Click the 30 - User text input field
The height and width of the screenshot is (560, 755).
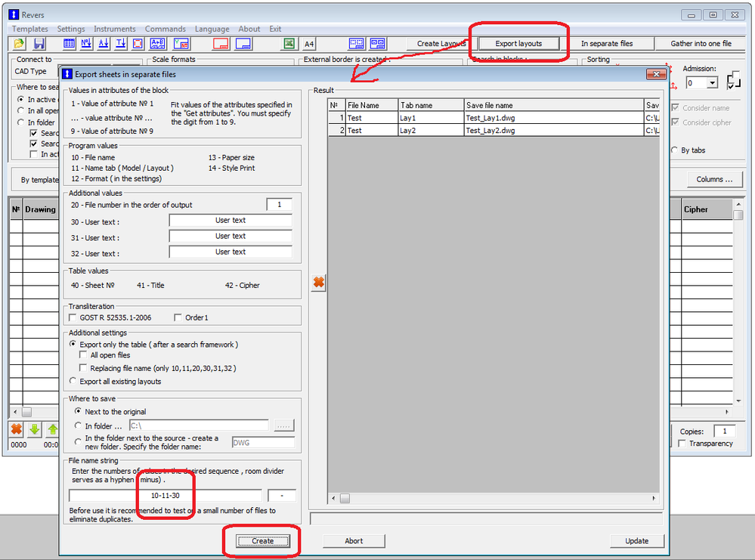click(231, 221)
